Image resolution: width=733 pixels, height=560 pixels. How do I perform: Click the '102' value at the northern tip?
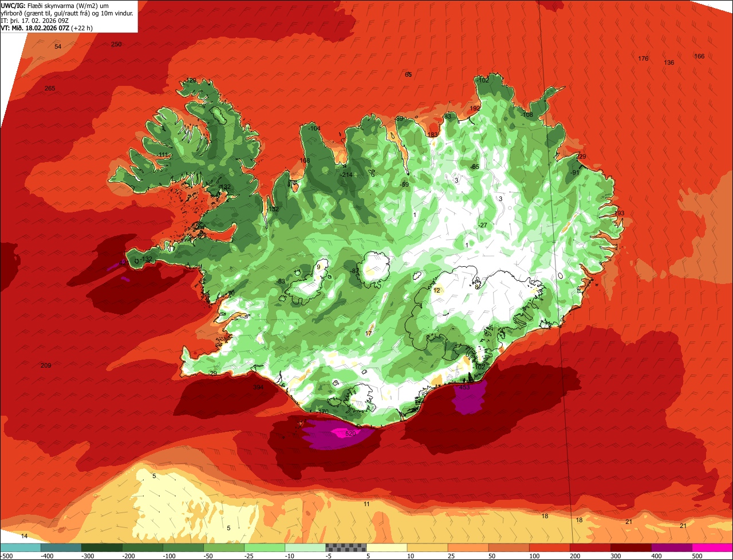pyautogui.click(x=484, y=81)
